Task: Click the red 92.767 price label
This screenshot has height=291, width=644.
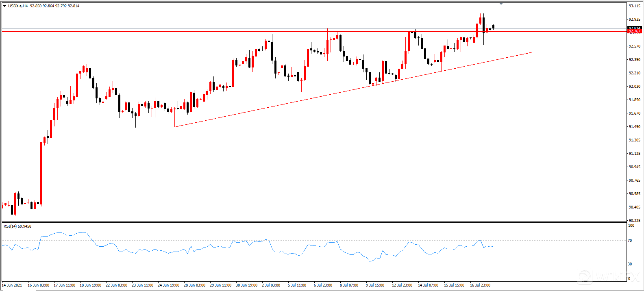Action: click(x=634, y=31)
